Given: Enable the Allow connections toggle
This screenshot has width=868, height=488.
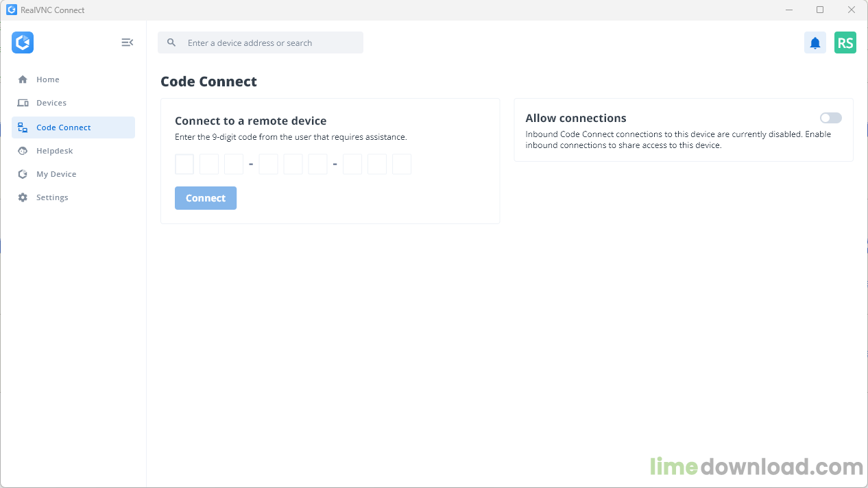Looking at the screenshot, I should (830, 118).
